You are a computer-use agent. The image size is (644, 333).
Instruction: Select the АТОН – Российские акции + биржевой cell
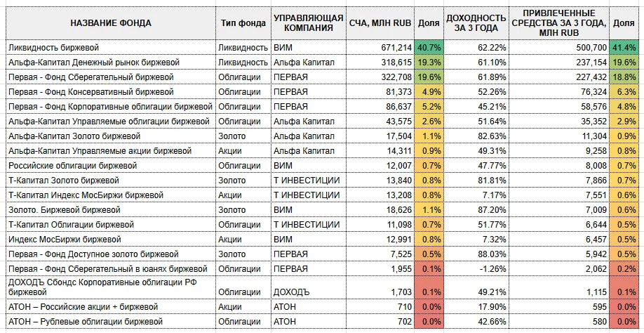[x=110, y=307]
